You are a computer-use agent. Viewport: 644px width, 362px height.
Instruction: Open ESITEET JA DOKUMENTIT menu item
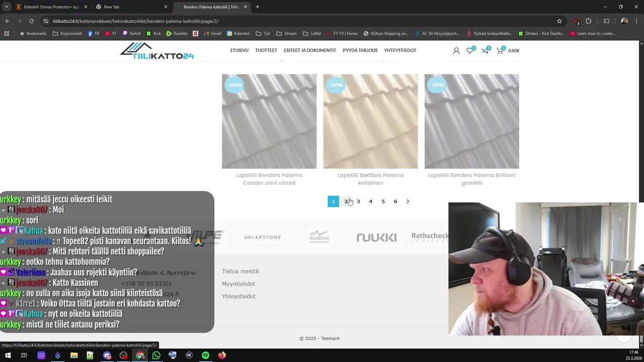coord(310,50)
